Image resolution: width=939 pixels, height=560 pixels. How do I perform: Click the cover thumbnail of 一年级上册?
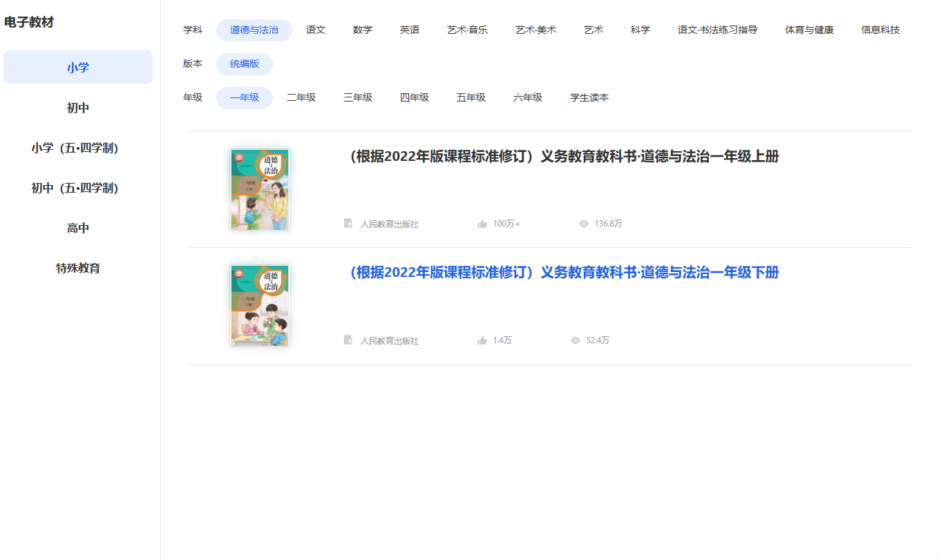(260, 189)
